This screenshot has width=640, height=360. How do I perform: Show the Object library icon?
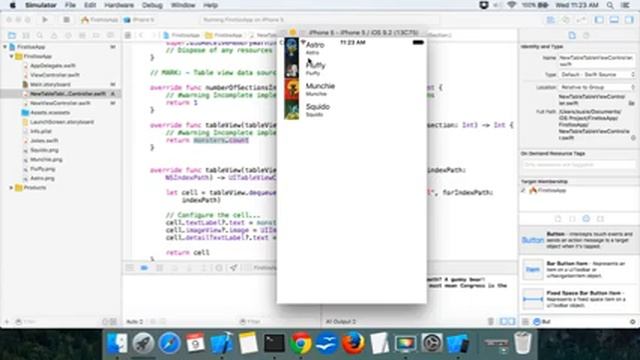[586, 219]
